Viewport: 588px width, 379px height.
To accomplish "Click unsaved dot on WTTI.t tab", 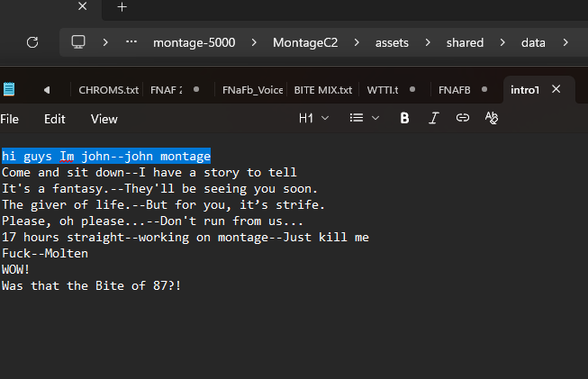I will 412,90.
